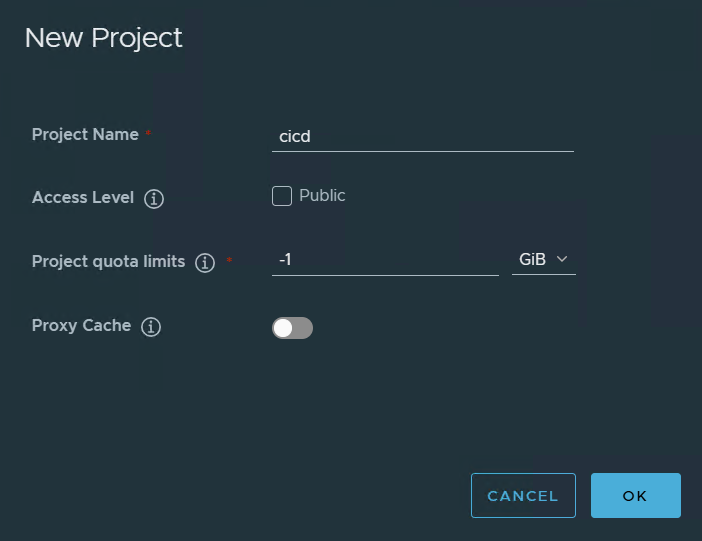Open the GiB unit dropdown
702x541 pixels.
[x=544, y=259]
